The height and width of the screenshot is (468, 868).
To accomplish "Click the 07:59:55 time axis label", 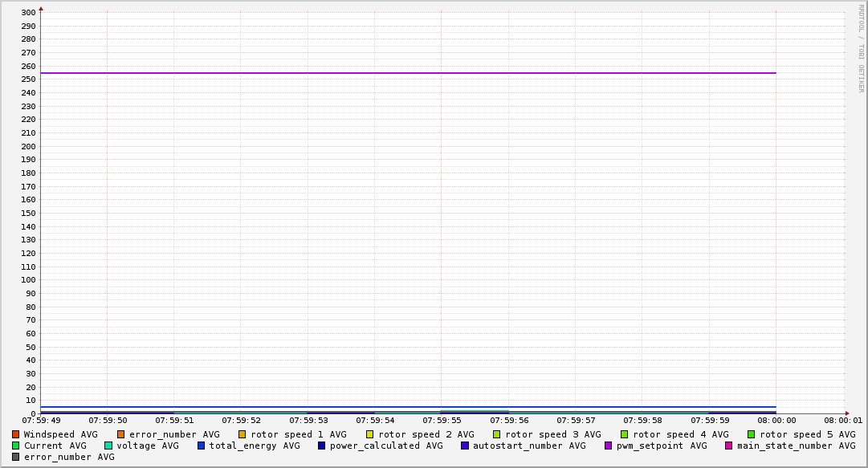I will (x=441, y=420).
